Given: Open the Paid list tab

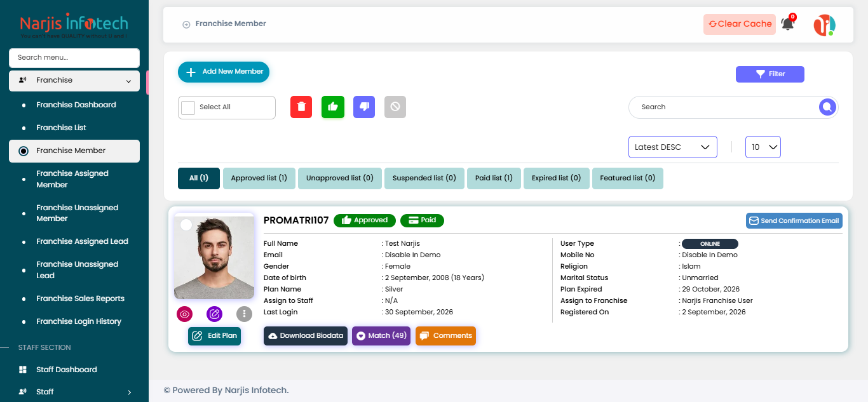Looking at the screenshot, I should (494, 178).
